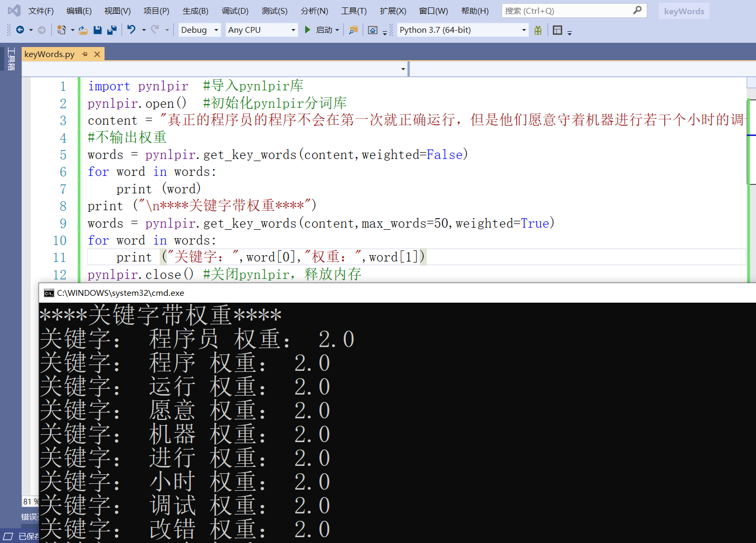Click the window layout icon in the toolbar
The image size is (756, 543).
click(x=557, y=30)
